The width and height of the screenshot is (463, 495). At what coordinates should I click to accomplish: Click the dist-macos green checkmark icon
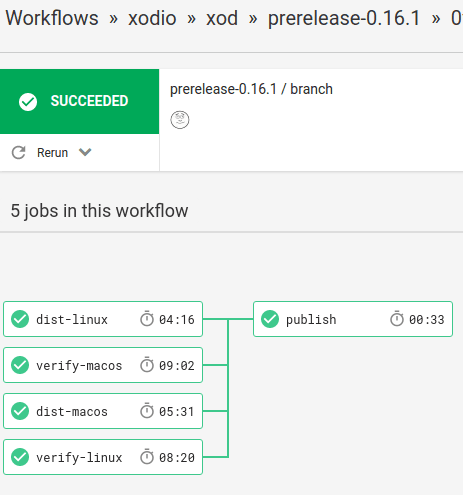pyautogui.click(x=20, y=411)
